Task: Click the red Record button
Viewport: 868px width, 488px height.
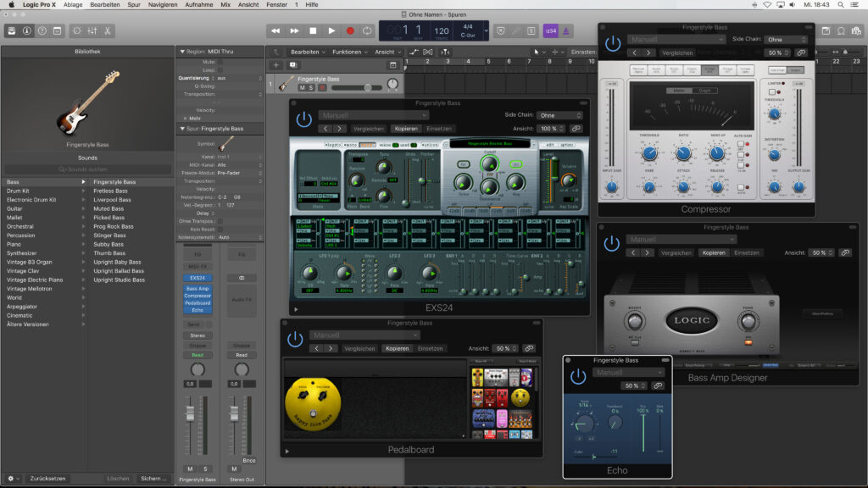Action: [350, 31]
